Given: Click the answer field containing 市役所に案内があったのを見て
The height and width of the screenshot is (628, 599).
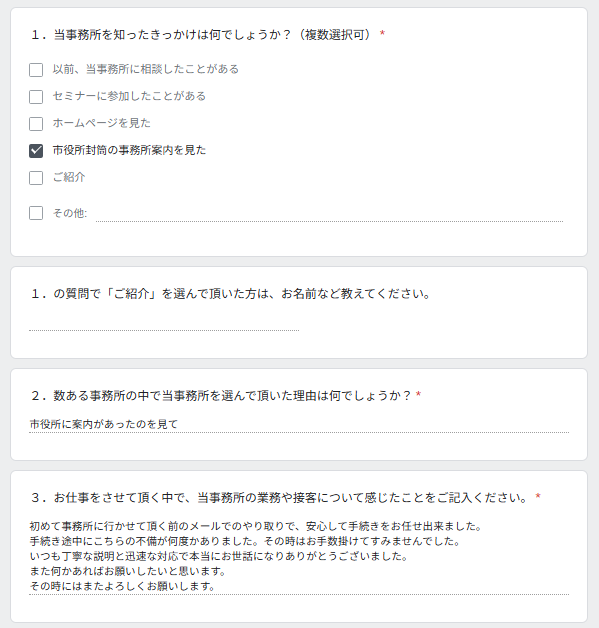Looking at the screenshot, I should click(x=299, y=425).
